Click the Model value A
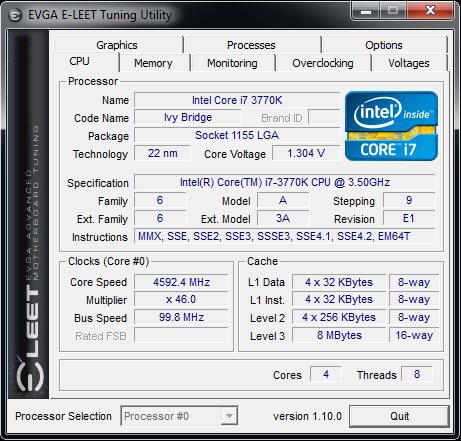This screenshot has height=441, width=461. click(x=283, y=200)
